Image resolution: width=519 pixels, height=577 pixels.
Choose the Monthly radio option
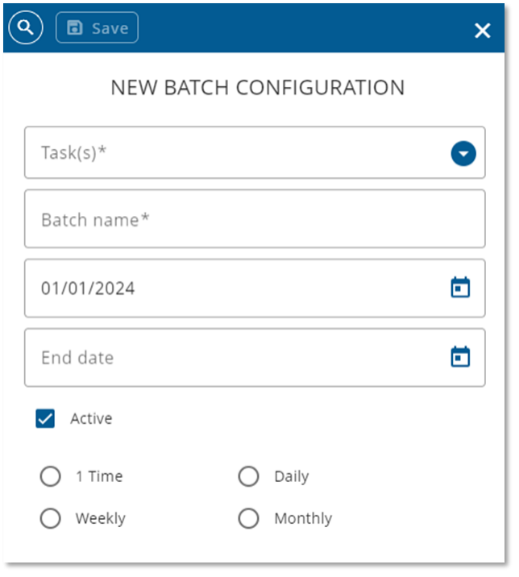(248, 518)
